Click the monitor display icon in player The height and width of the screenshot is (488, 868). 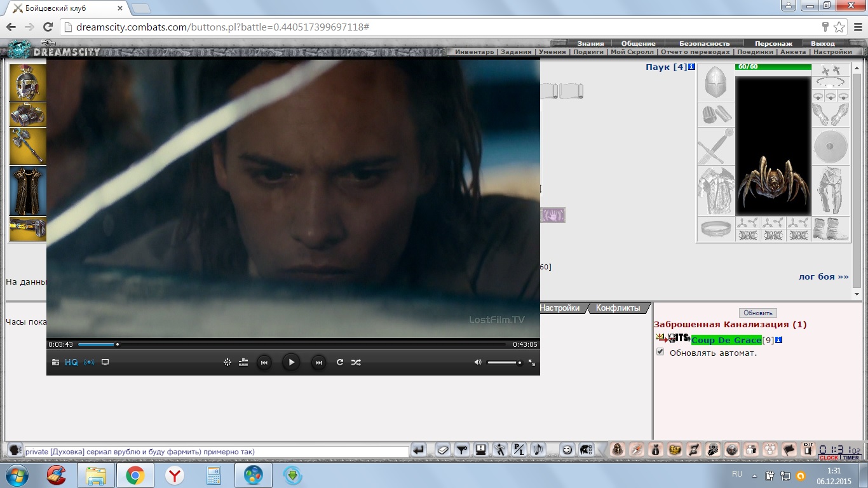(105, 362)
